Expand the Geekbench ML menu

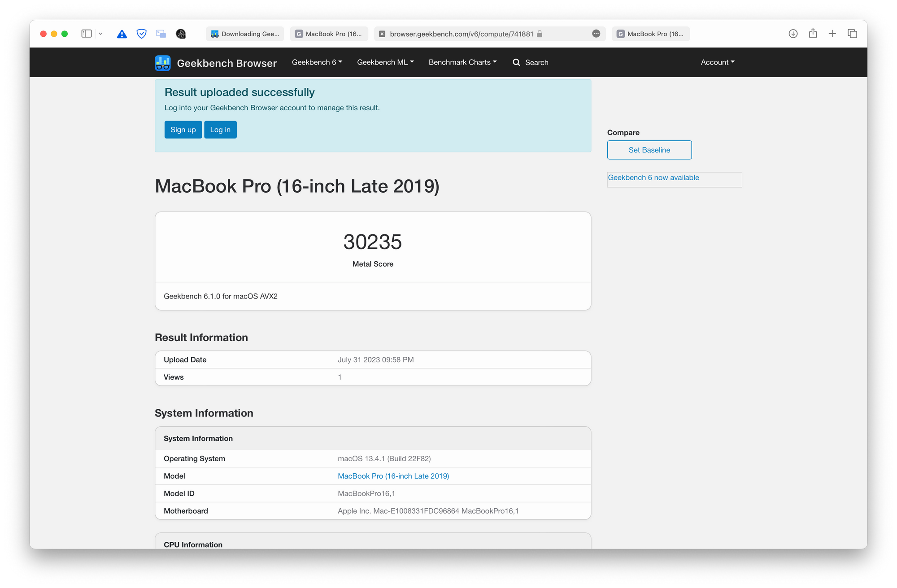click(385, 62)
